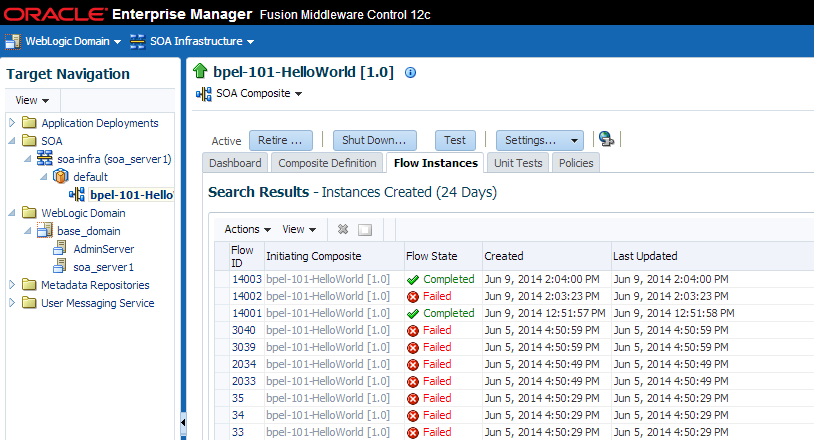Image resolution: width=814 pixels, height=440 pixels.
Task: Expand the User Messaging Service node
Action: (x=12, y=302)
